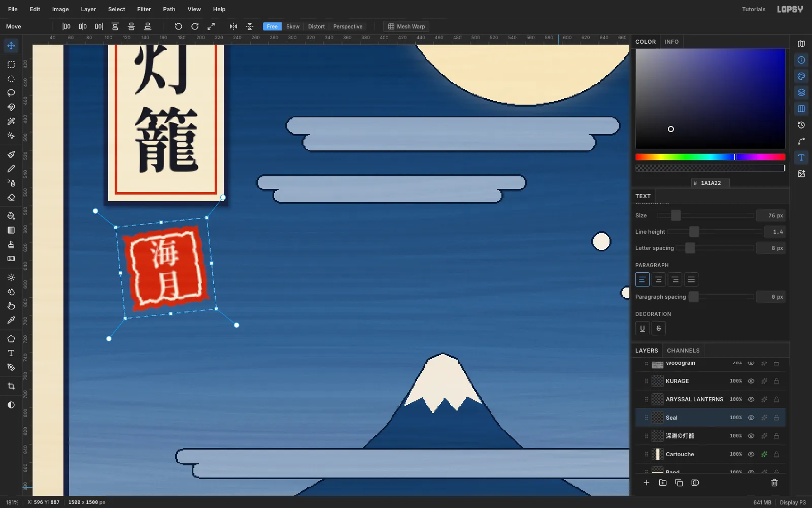This screenshot has height=508, width=812.
Task: Delete the selected layer with trash icon
Action: 774,483
